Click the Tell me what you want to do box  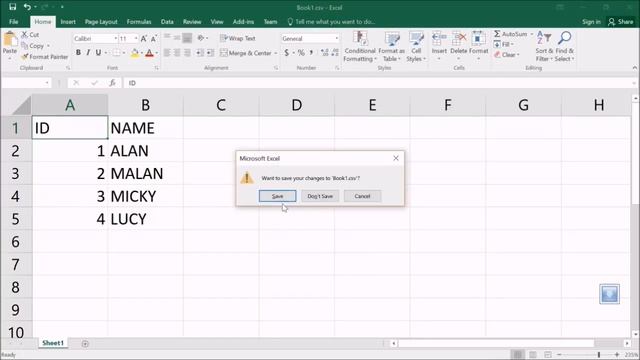point(331,22)
